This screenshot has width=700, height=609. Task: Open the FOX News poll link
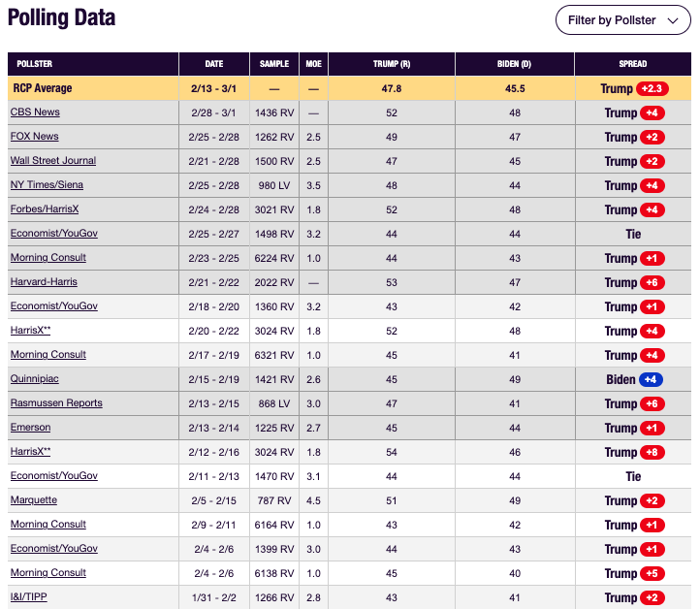point(34,136)
